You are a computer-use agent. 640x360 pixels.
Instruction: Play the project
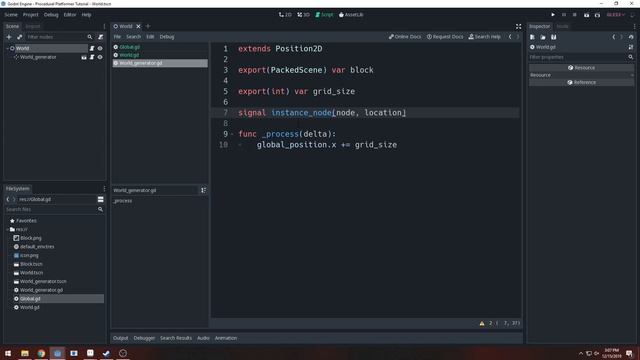553,15
